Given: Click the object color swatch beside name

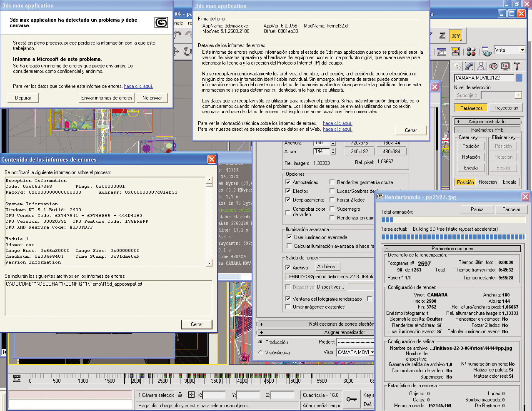Looking at the screenshot, I should (x=519, y=77).
